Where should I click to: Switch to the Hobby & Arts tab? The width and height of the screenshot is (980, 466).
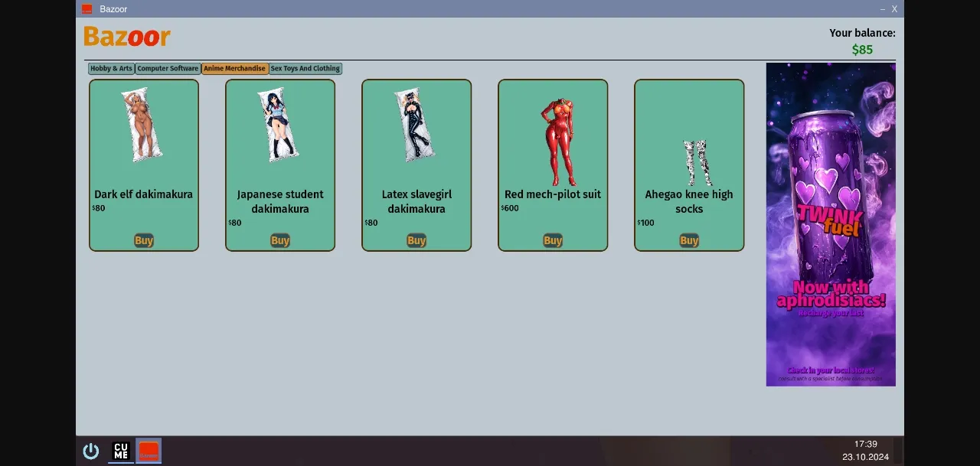[112, 69]
